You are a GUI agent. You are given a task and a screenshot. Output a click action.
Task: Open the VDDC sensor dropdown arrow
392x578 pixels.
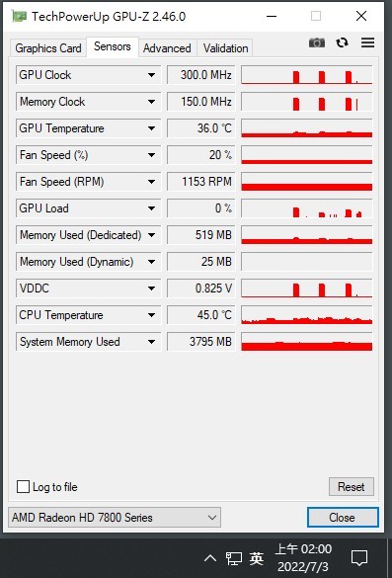(151, 289)
